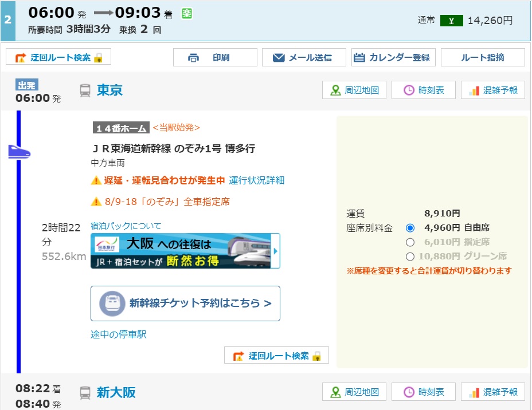
Task: Click the 東京 station name link
Action: pos(109,90)
